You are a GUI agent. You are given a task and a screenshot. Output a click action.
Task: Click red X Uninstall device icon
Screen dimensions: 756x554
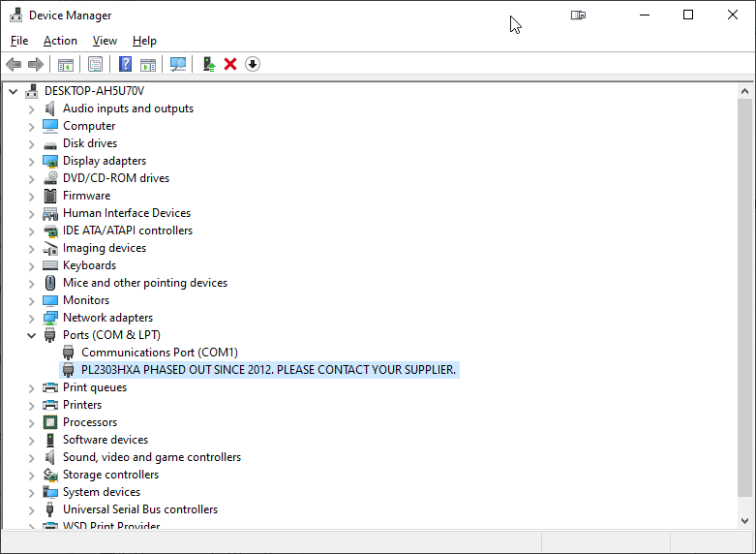click(230, 64)
